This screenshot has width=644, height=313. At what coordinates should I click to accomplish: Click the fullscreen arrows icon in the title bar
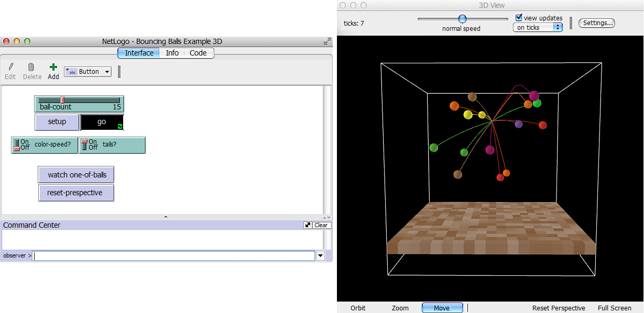(328, 41)
